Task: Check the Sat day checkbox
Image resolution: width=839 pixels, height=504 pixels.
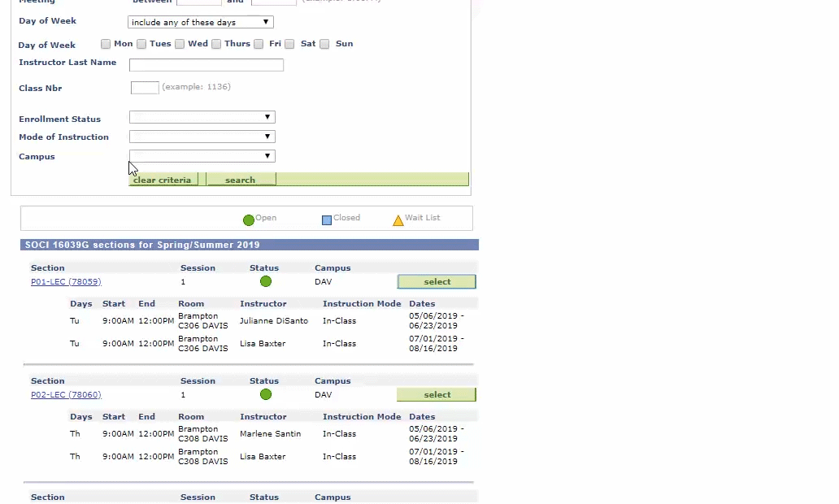Action: (289, 44)
